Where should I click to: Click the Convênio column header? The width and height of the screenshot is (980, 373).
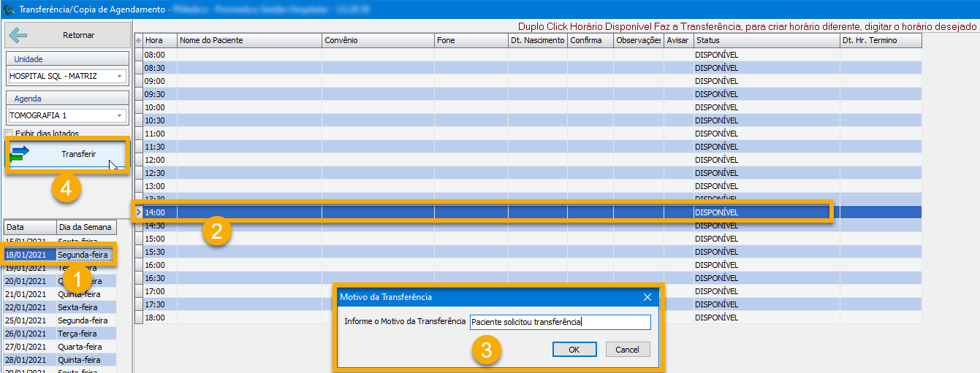[377, 41]
